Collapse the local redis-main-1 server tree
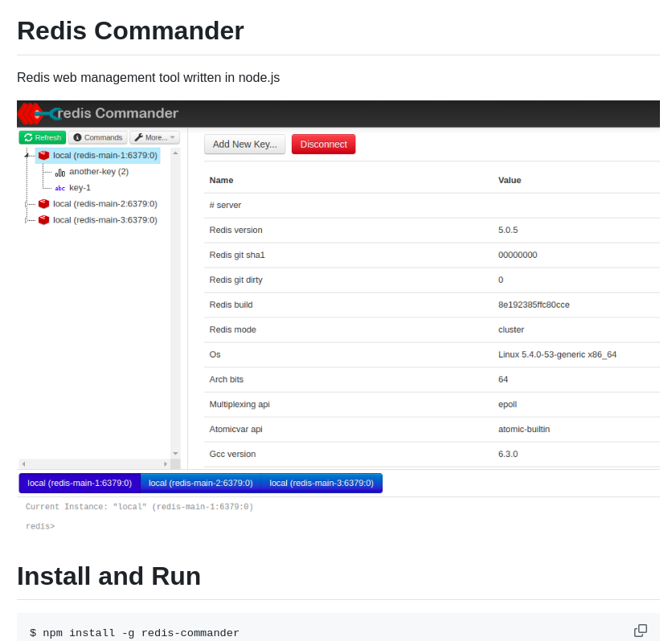672x641 pixels. pyautogui.click(x=26, y=155)
